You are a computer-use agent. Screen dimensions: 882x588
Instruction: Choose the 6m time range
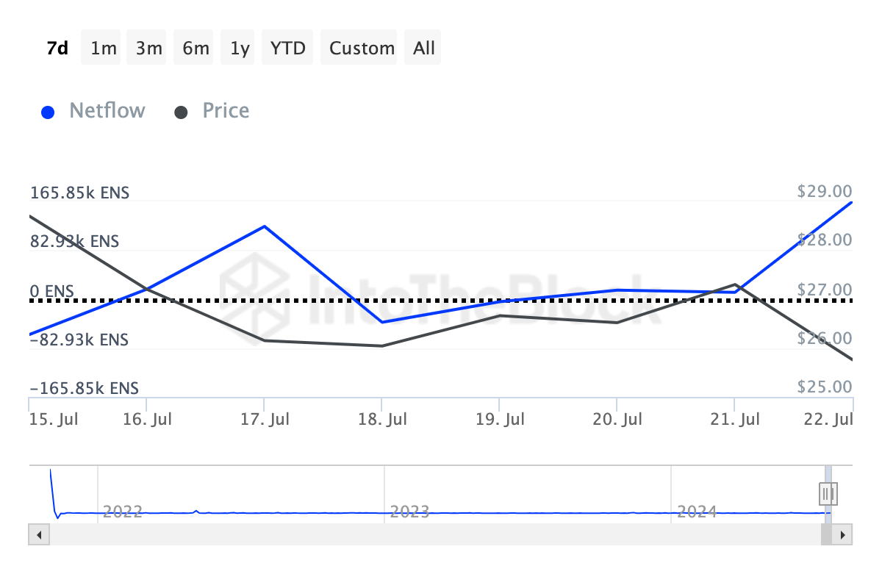point(196,49)
